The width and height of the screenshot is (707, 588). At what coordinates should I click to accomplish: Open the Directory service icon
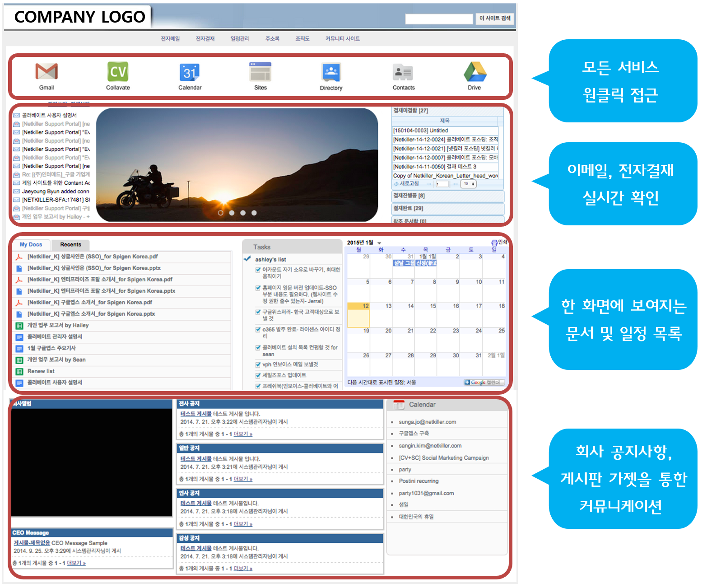pos(331,72)
